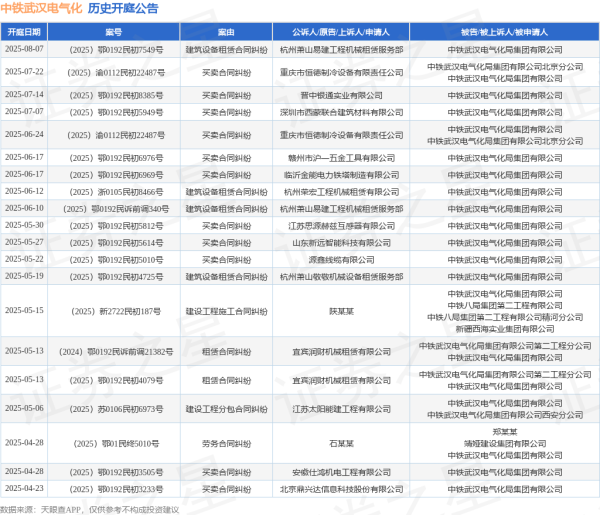
Task: Click the 建设工程分包合同纠纷 cause cell
Action: [226, 409]
